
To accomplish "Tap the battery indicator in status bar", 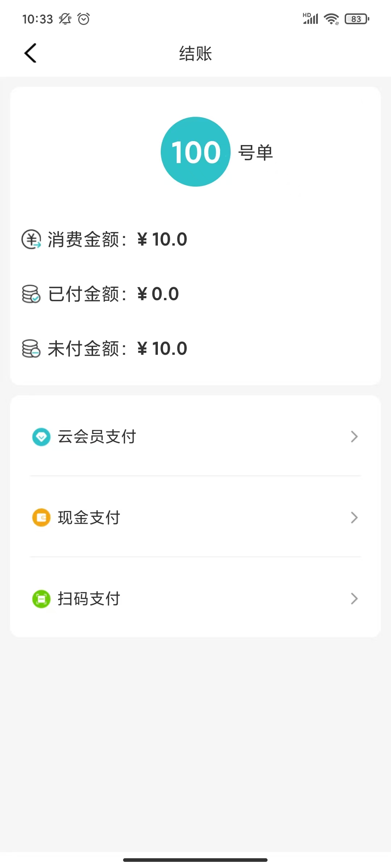I will pos(357,19).
